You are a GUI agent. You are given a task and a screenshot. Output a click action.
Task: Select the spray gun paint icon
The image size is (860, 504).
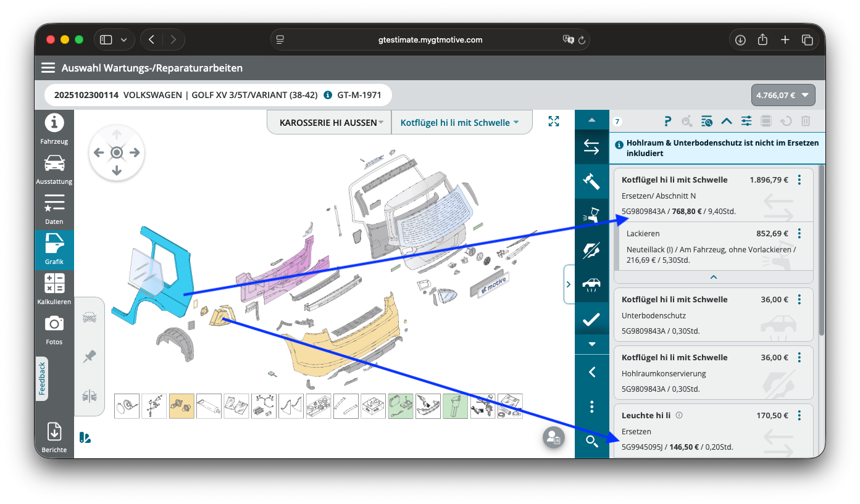(x=591, y=215)
